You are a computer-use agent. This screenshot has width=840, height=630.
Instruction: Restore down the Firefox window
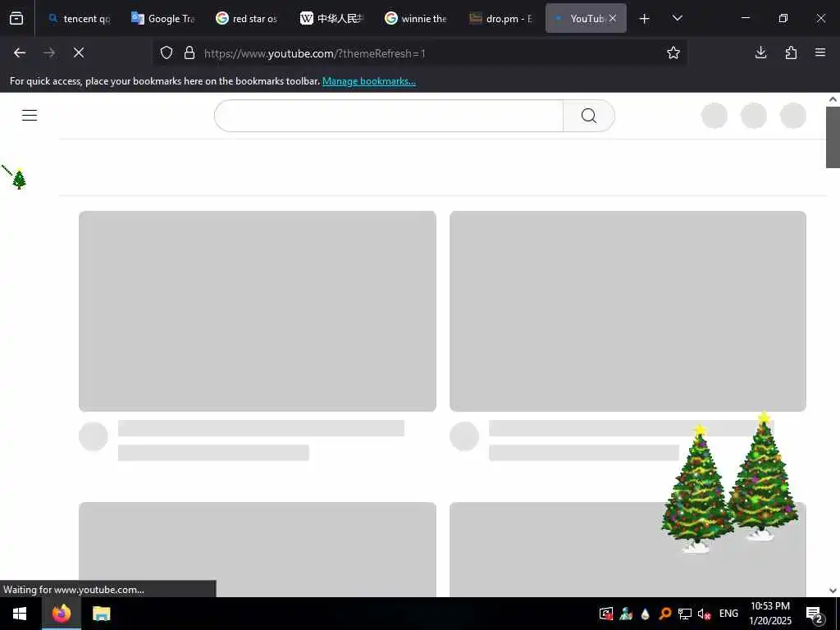coord(783,18)
